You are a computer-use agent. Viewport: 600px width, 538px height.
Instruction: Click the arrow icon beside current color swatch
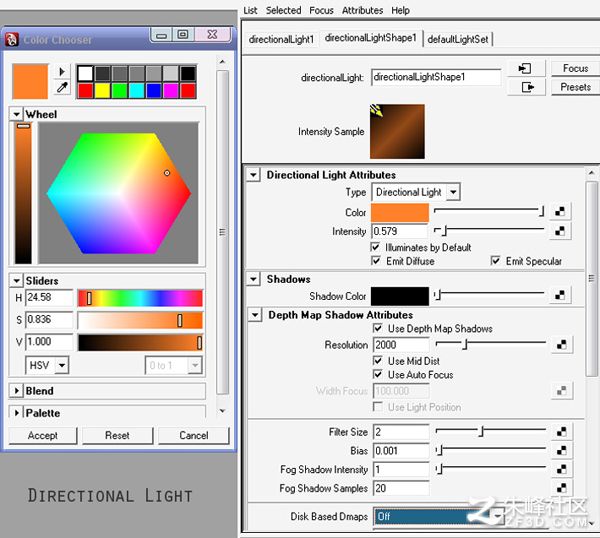(62, 72)
